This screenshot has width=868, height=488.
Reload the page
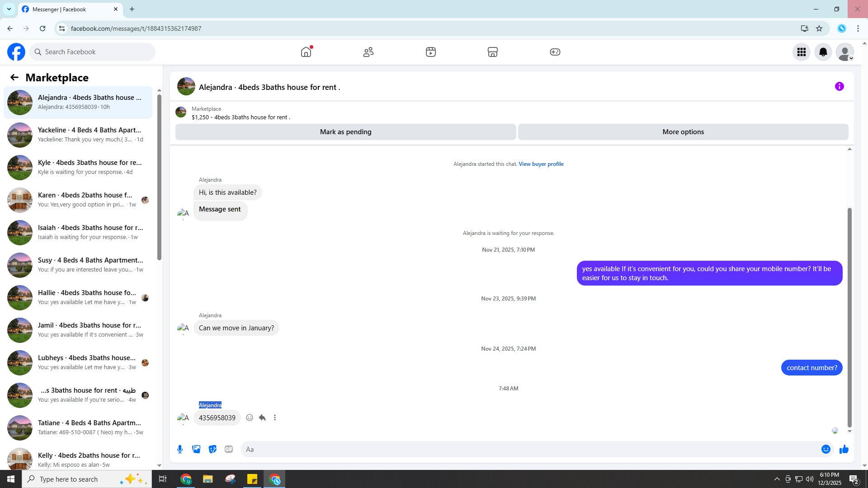(x=42, y=28)
